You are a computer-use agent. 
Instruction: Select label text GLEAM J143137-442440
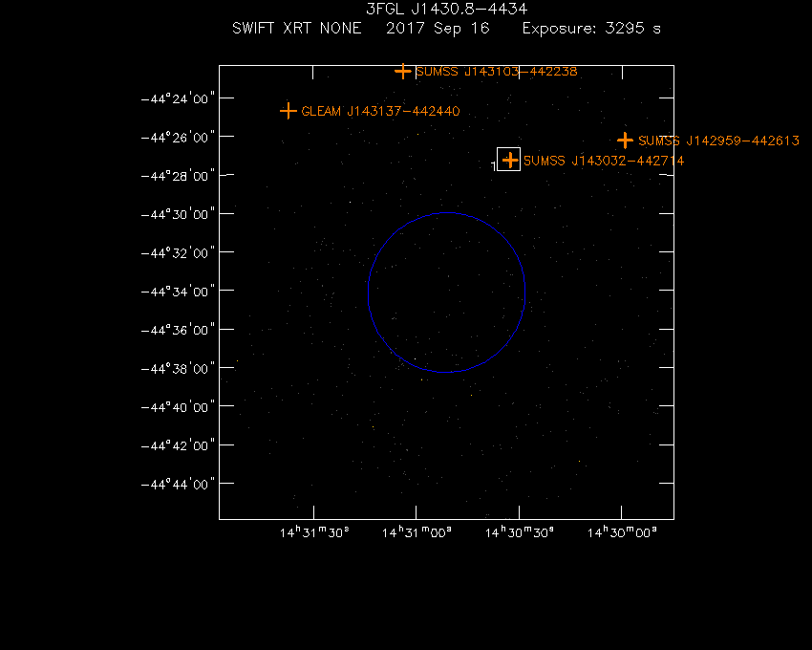pos(380,112)
